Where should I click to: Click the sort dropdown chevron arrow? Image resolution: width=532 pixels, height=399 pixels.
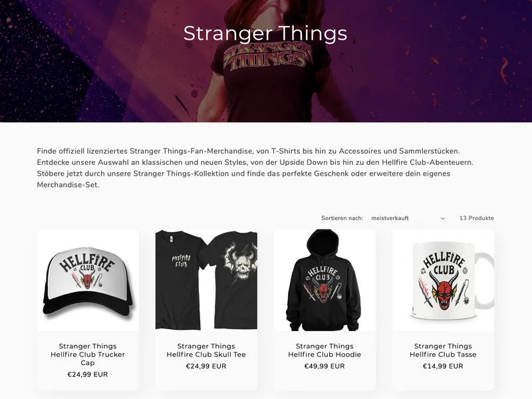tap(442, 219)
